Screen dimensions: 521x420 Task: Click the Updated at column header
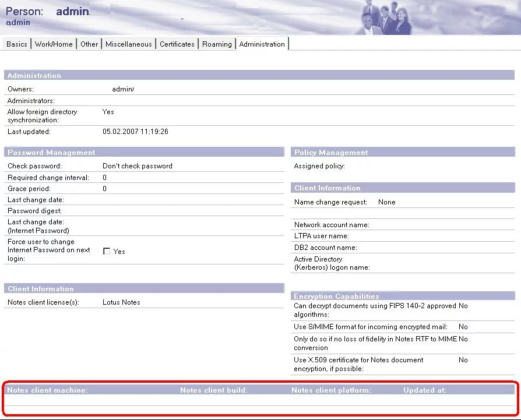(425, 390)
